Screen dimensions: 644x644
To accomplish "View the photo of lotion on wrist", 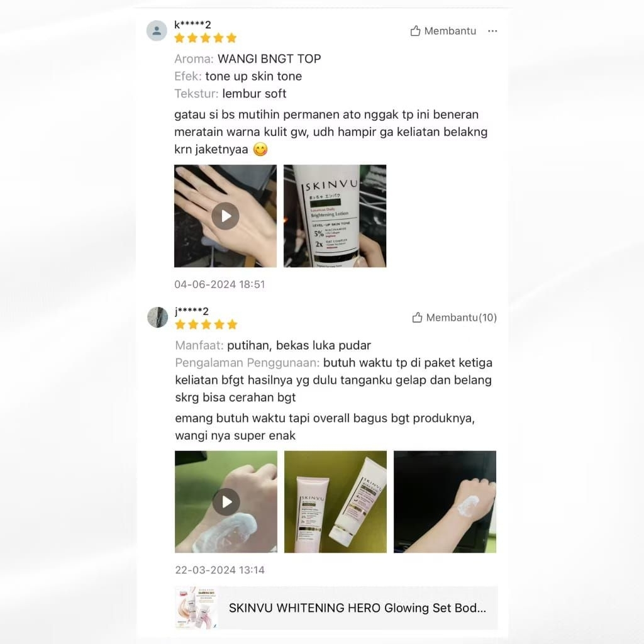I will [445, 501].
